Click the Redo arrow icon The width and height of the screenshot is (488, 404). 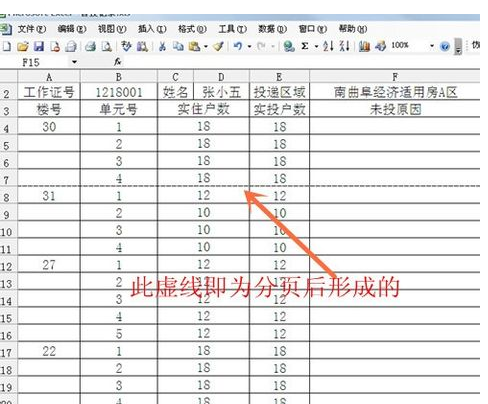(262, 46)
